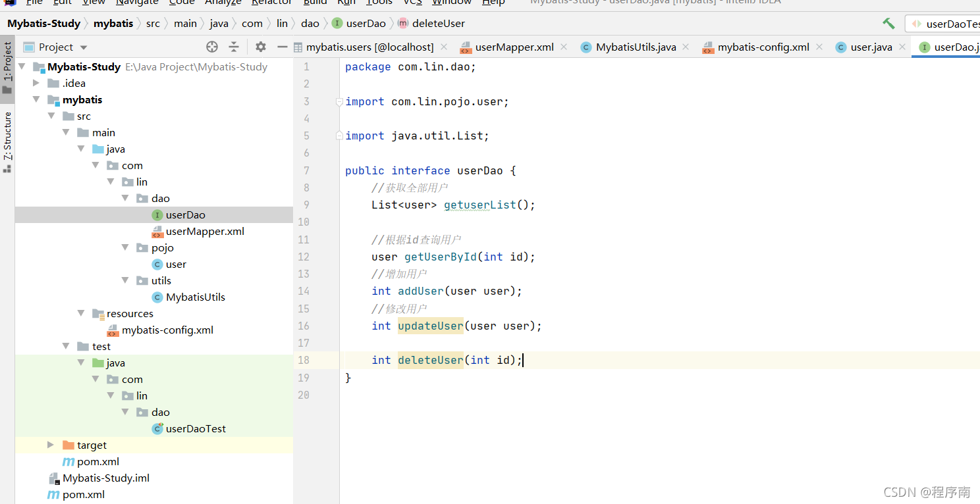Viewport: 980px width, 504px height.
Task: Select the java folder under test
Action: [x=109, y=363]
